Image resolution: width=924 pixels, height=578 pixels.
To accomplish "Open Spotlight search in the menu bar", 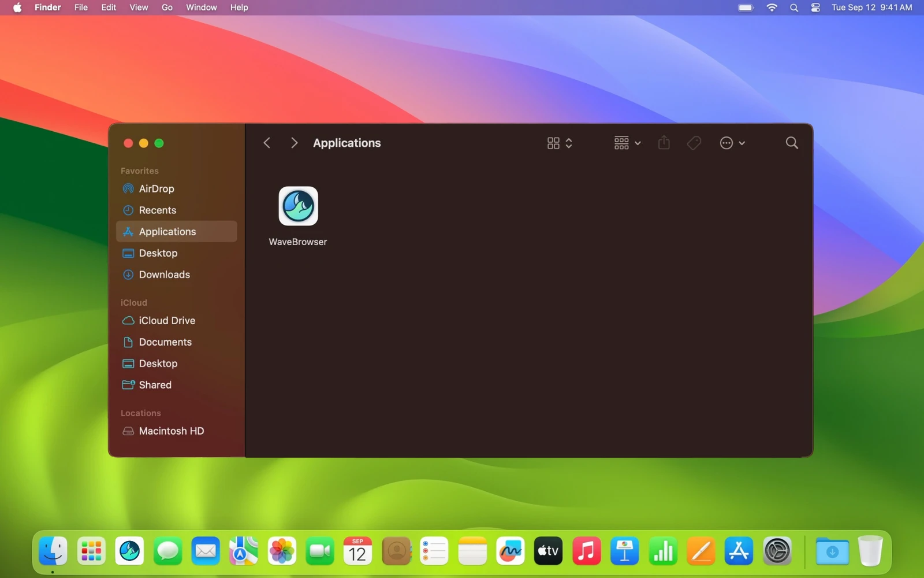I will [x=794, y=8].
